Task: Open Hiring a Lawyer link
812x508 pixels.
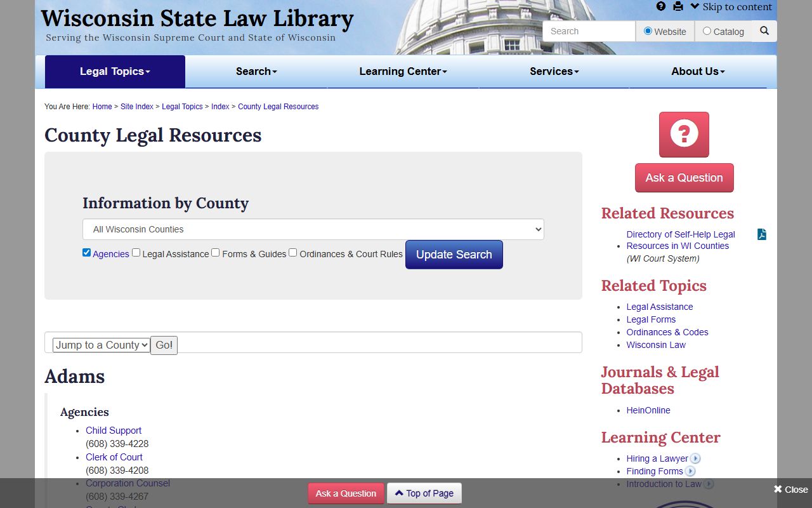Action: pyautogui.click(x=657, y=458)
